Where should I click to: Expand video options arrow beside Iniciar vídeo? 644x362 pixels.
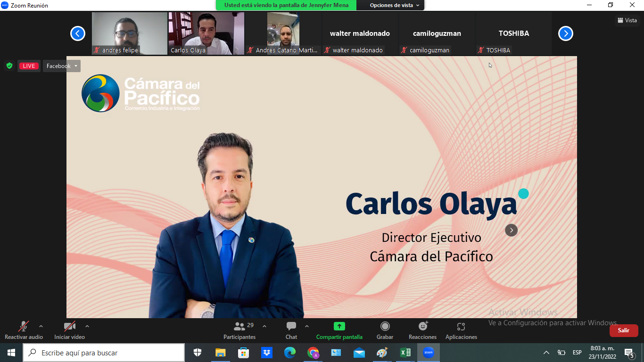pos(87,326)
